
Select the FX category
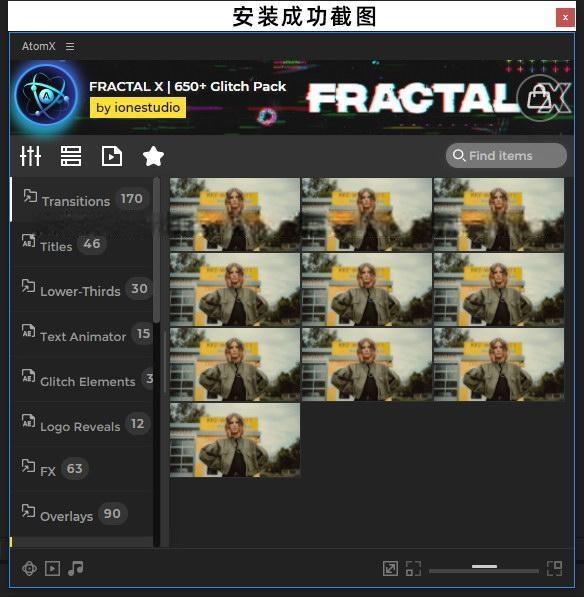[82, 469]
